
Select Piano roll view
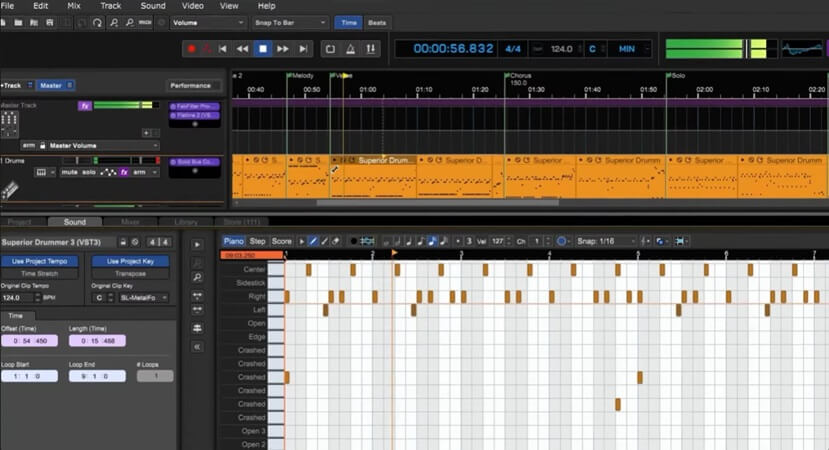(233, 241)
